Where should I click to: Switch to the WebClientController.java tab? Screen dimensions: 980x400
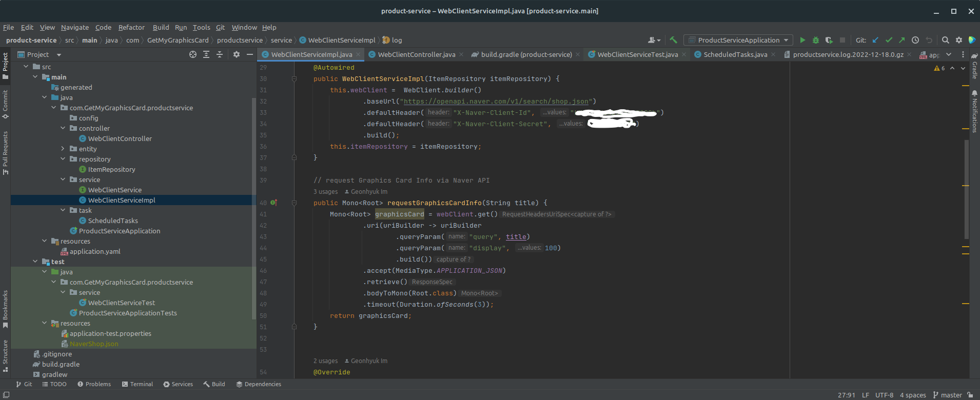(x=416, y=54)
